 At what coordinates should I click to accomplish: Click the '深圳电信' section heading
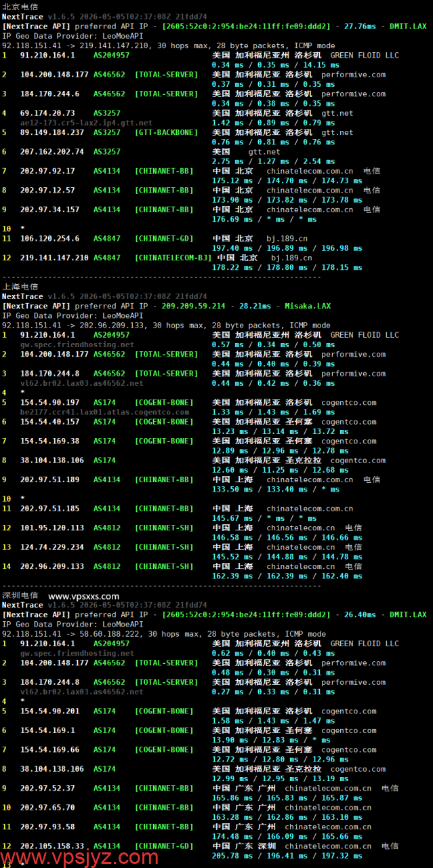20,595
